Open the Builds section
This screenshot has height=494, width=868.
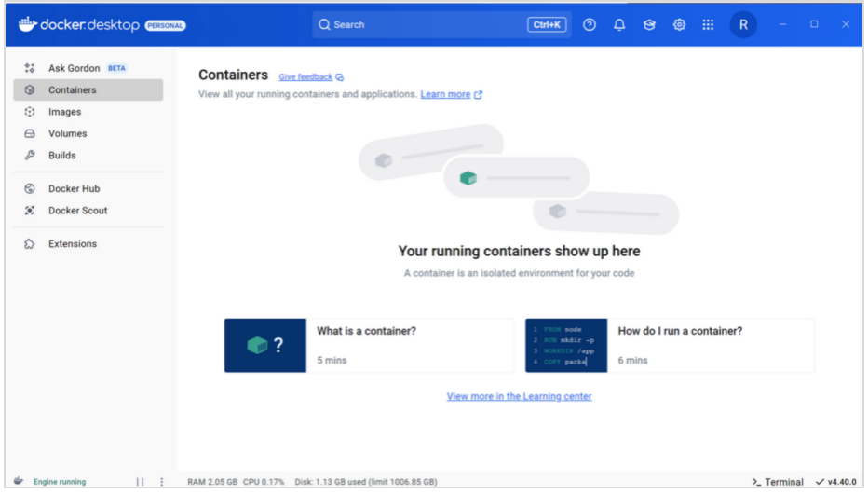click(88, 156)
